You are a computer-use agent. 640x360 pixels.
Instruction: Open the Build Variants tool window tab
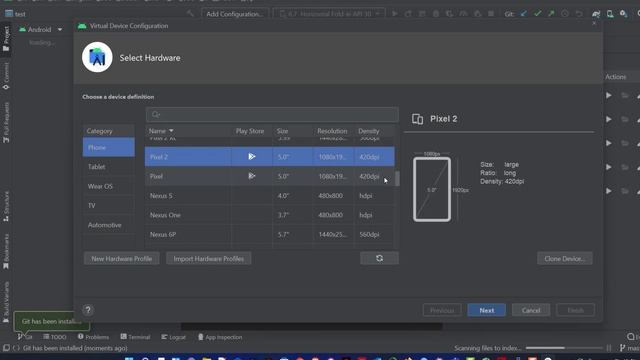[x=6, y=302]
